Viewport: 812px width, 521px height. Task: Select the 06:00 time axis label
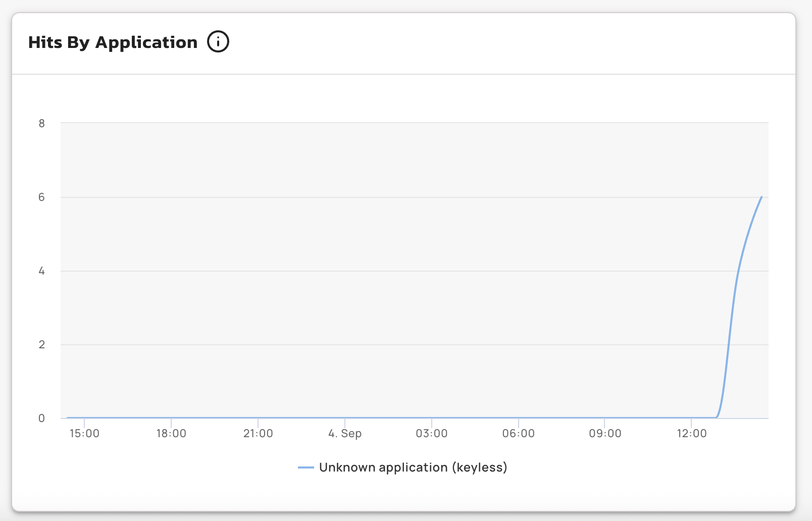point(518,434)
